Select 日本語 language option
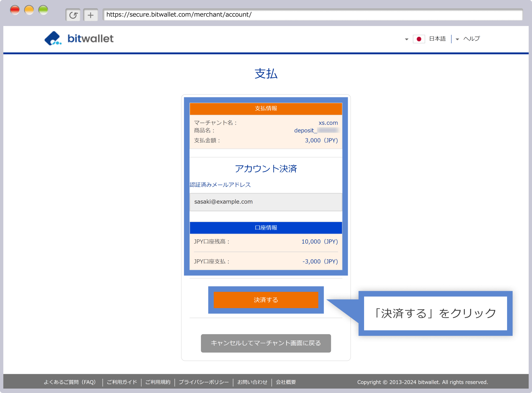The height and width of the screenshot is (393, 532). click(437, 39)
